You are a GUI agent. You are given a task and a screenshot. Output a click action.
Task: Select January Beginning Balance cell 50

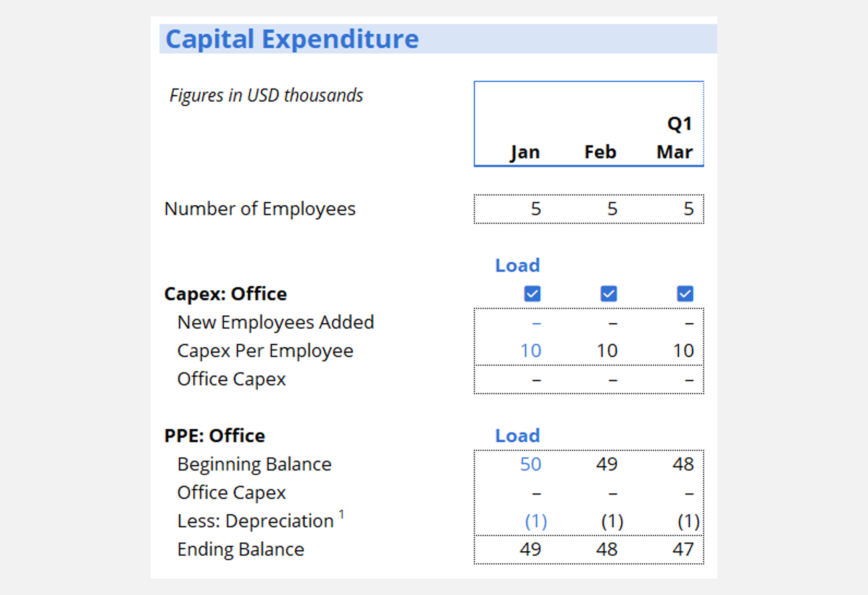pos(531,464)
